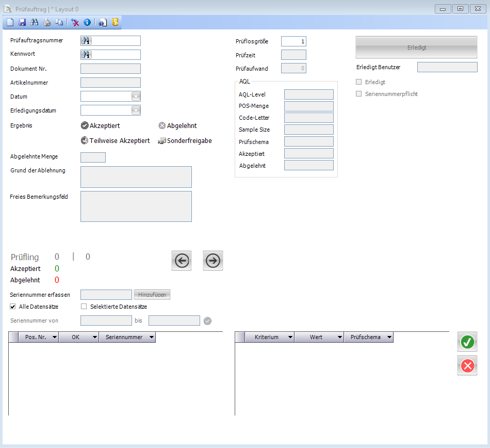Click the new document toolbar icon

click(10, 22)
